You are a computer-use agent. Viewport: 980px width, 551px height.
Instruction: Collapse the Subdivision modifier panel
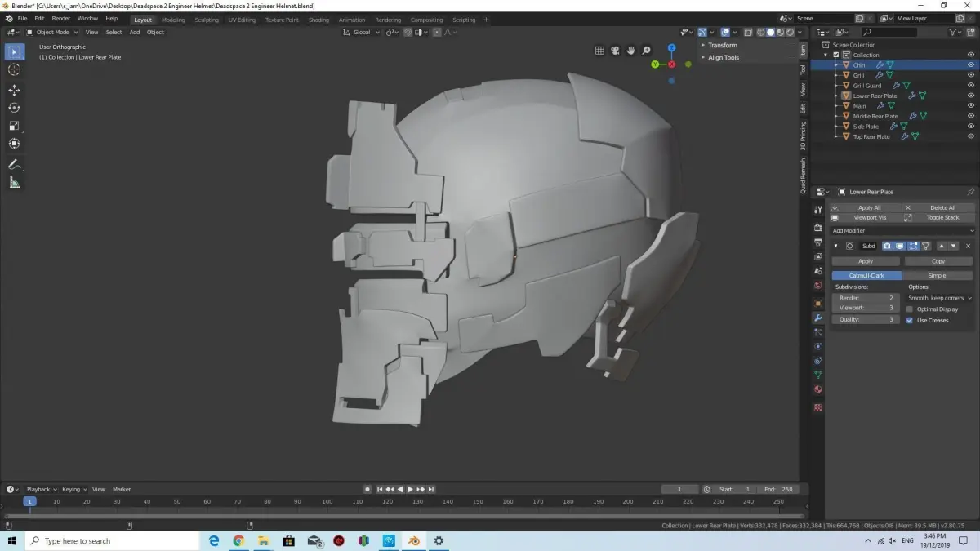click(835, 246)
